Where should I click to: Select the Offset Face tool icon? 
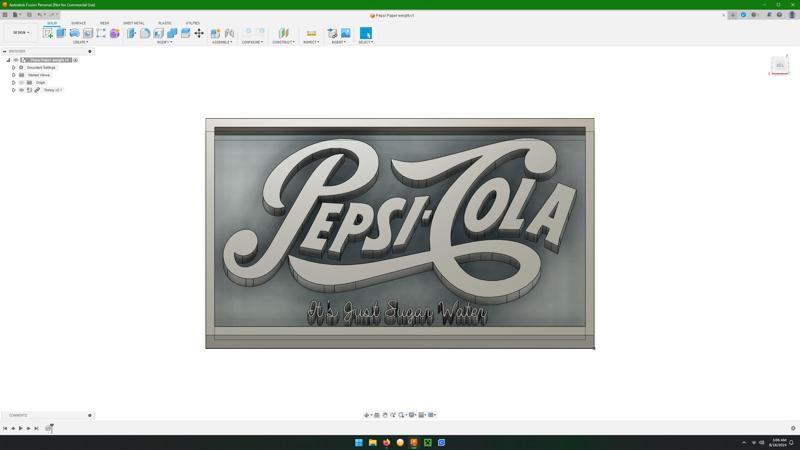(185, 33)
